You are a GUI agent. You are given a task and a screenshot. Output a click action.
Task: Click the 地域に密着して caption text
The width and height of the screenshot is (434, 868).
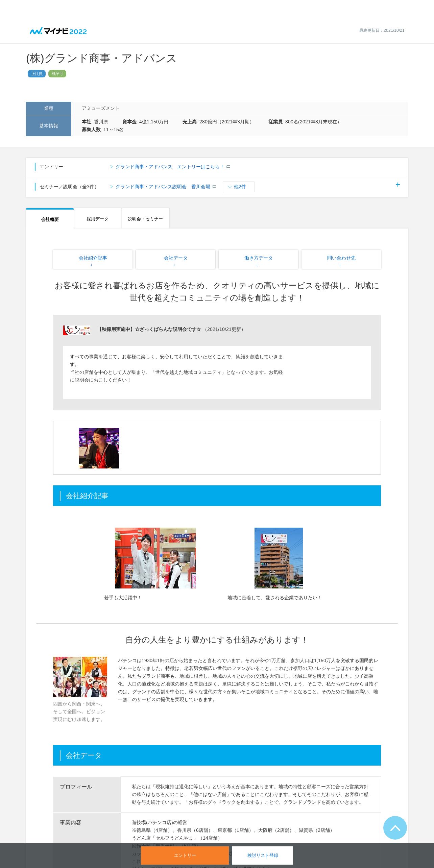click(x=274, y=598)
